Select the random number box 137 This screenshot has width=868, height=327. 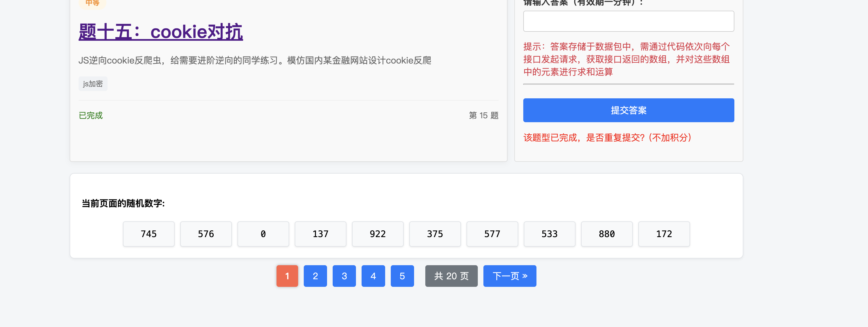pyautogui.click(x=320, y=234)
